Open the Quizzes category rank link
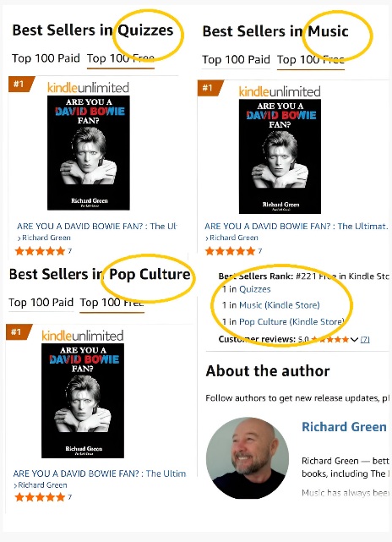The height and width of the screenshot is (542, 392). [255, 289]
